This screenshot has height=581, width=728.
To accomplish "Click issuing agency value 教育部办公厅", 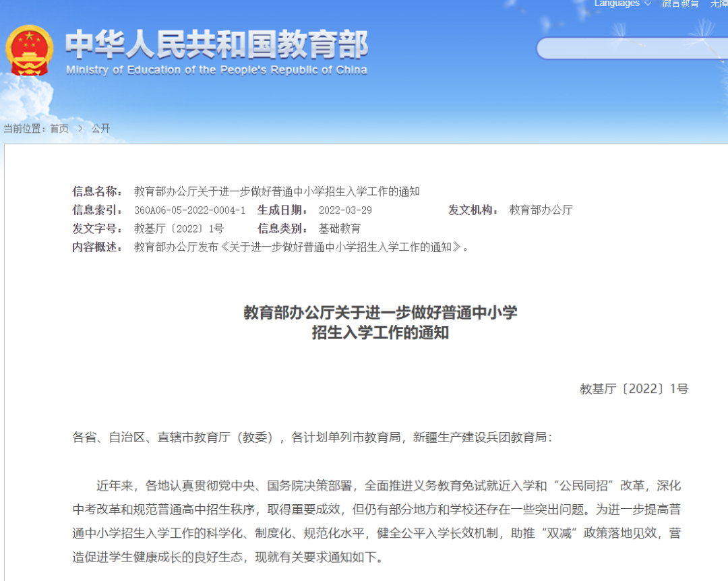I will tap(541, 210).
